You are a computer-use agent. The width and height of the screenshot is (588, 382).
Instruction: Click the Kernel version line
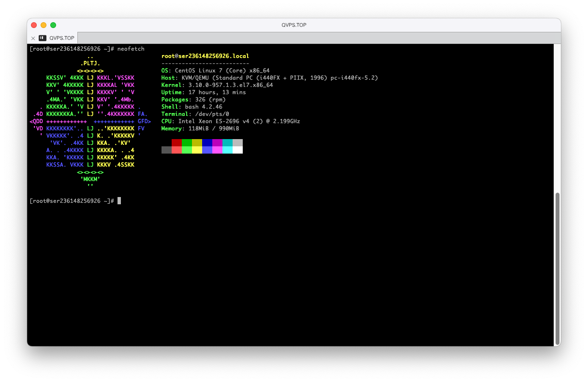point(217,85)
